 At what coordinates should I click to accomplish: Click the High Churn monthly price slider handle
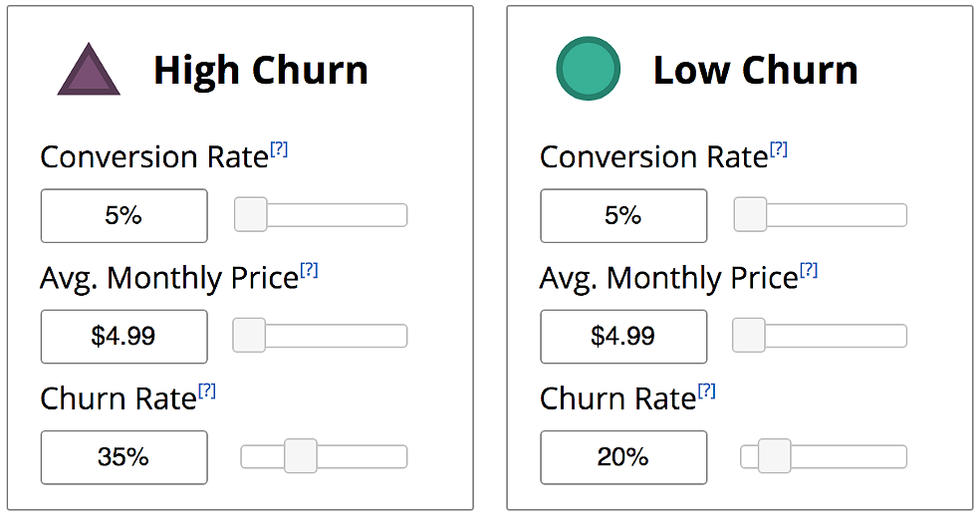(249, 335)
